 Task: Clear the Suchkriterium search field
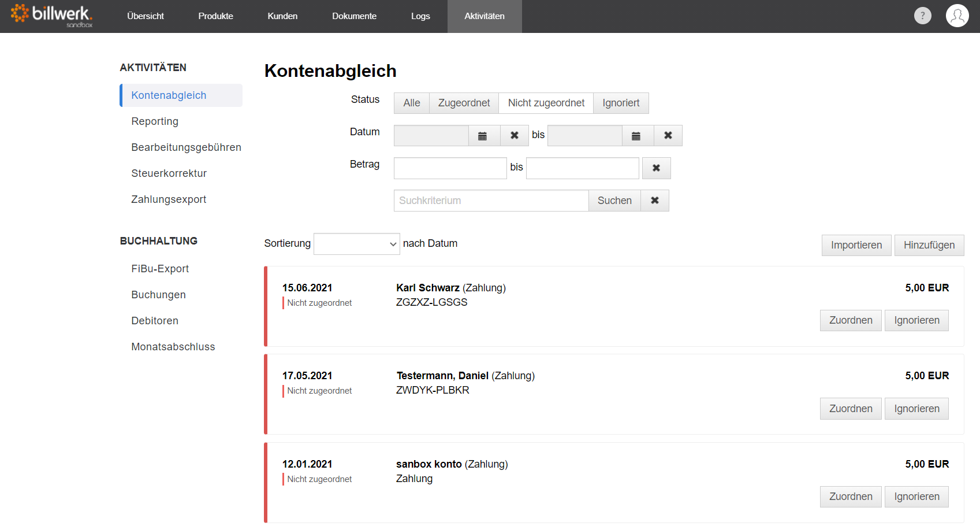tap(655, 201)
